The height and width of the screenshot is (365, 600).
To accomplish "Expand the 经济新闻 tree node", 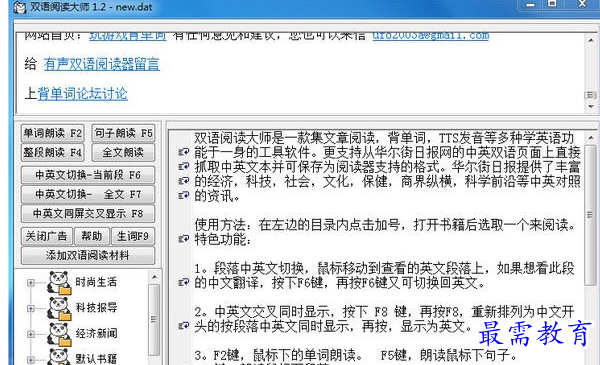I will pos(31,334).
